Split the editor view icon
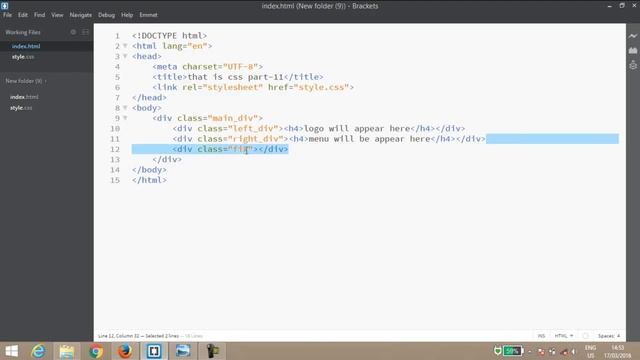Screen dimensions: 640x360 pyautogui.click(x=85, y=32)
